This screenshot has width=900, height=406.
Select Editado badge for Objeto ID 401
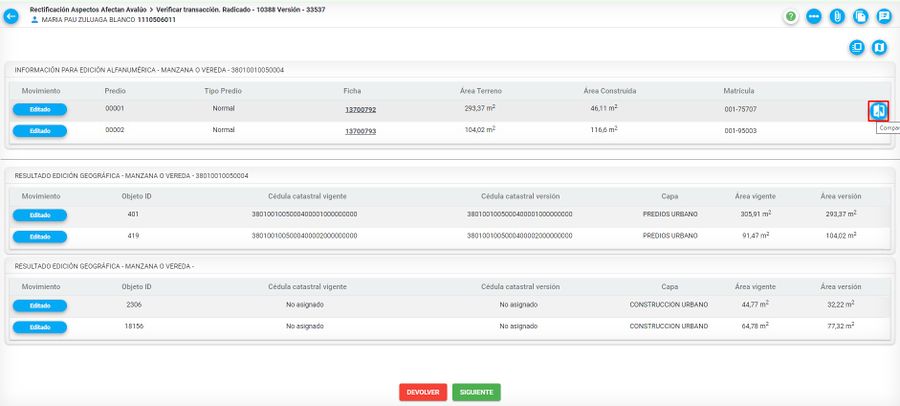tap(40, 214)
